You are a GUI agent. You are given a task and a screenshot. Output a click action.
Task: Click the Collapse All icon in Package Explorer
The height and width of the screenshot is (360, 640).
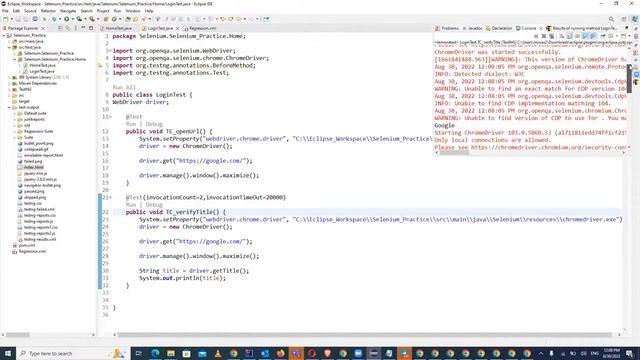(x=60, y=28)
